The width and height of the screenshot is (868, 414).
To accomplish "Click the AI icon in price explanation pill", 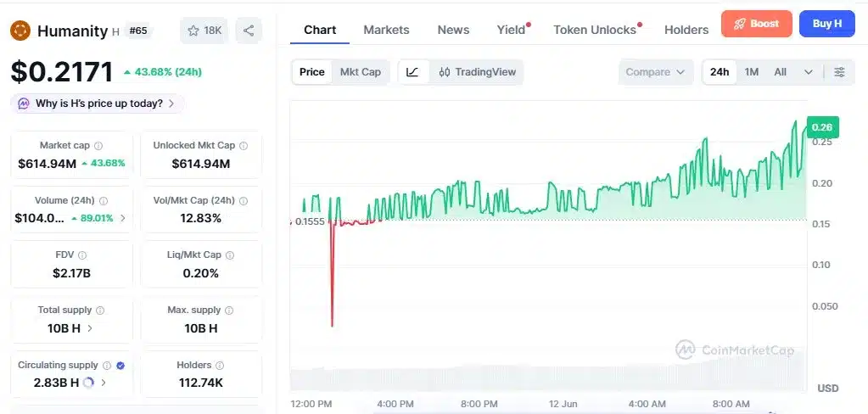I will (24, 103).
